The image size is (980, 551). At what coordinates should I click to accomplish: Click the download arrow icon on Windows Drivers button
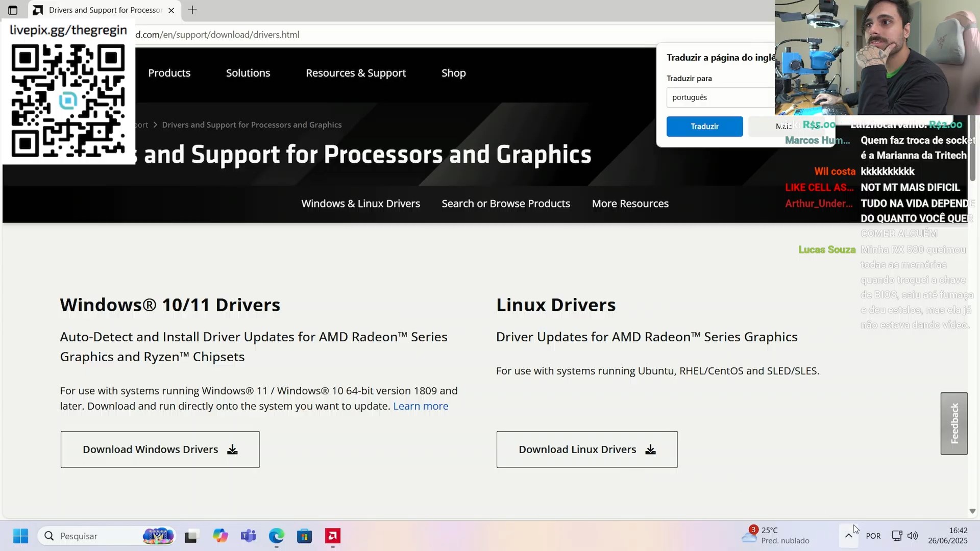coord(232,449)
